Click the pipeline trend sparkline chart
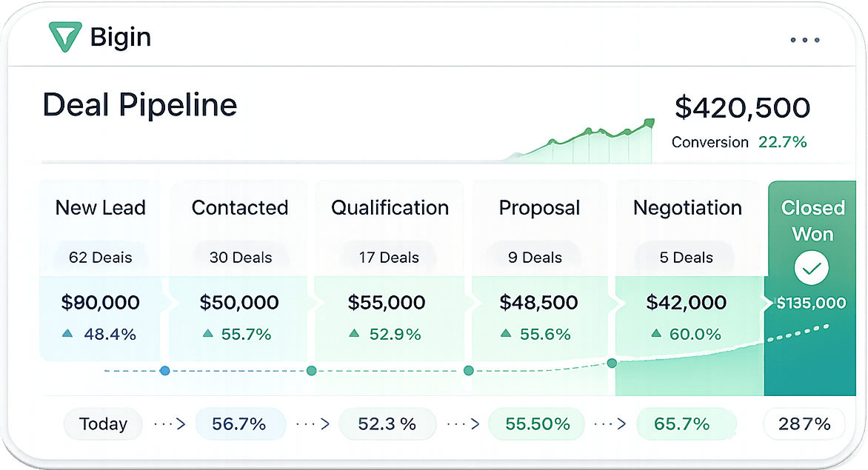 coord(578,141)
